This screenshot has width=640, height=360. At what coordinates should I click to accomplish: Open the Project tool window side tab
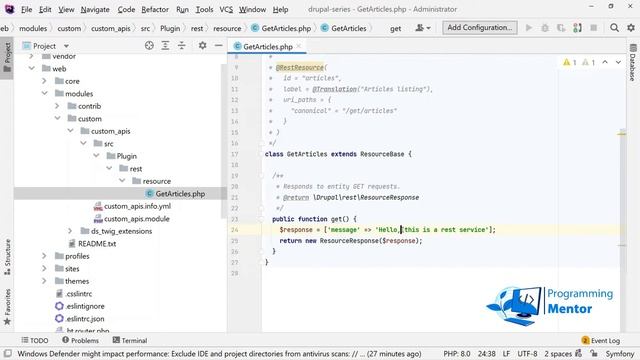point(7,57)
